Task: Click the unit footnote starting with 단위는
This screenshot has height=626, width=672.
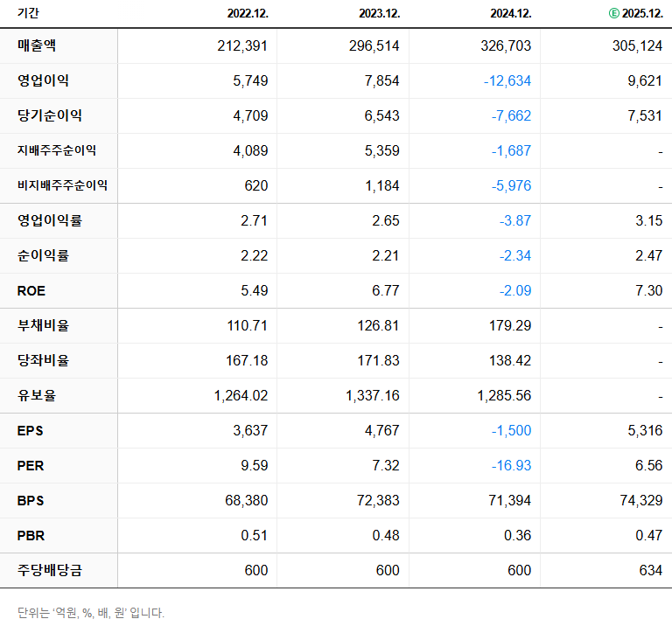Action: (91, 613)
